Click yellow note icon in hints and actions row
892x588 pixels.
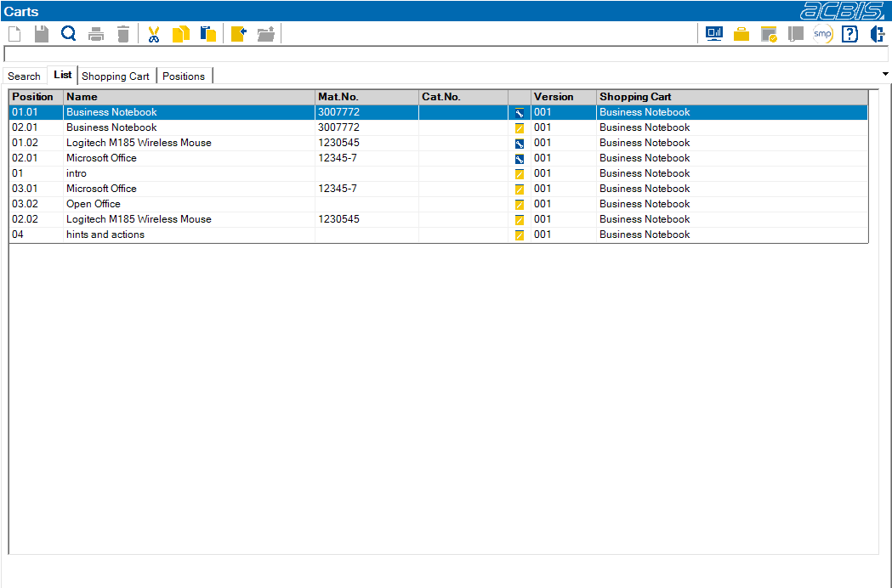520,235
